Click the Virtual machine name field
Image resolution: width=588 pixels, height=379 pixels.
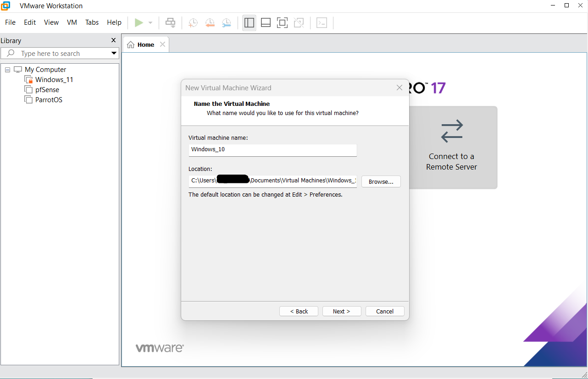pyautogui.click(x=272, y=150)
